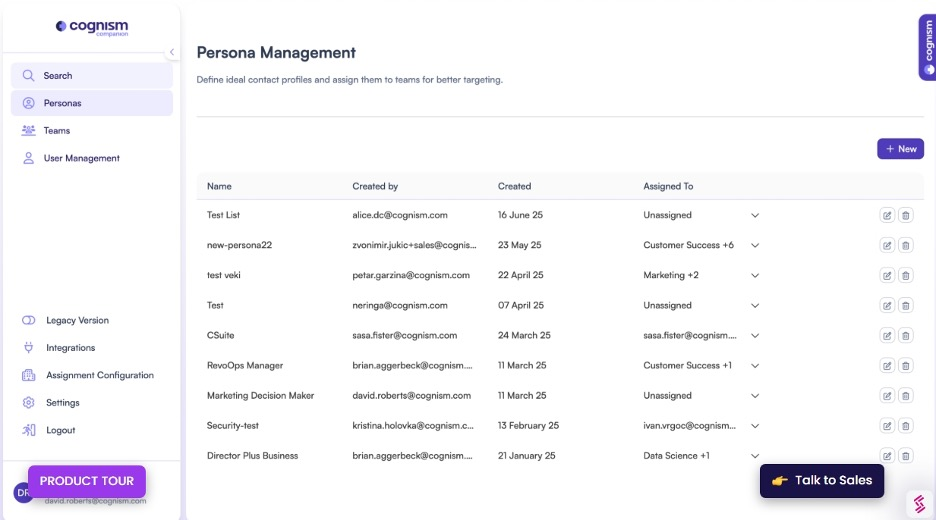Expand Marketing +2 assignment dropdown
The width and height of the screenshot is (936, 520).
(x=755, y=275)
